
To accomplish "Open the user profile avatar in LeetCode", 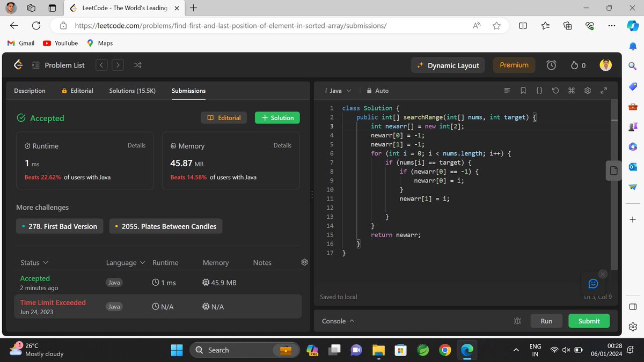I will (604, 65).
